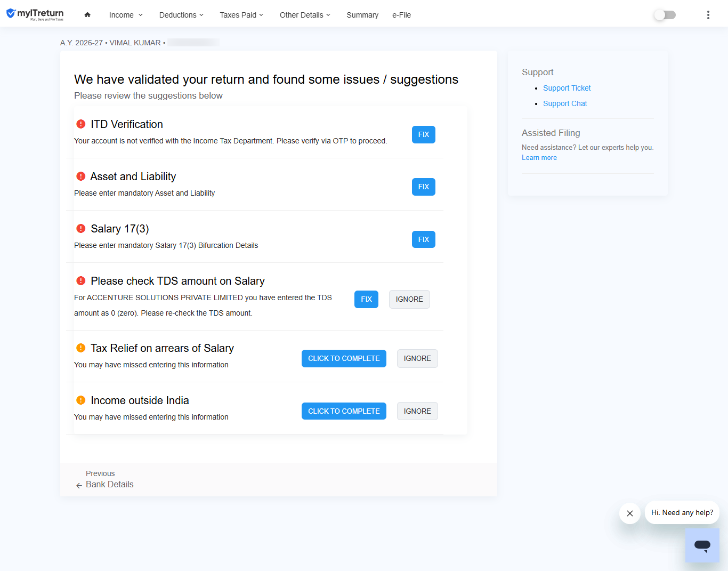Click the red alert icon for TDS amount on Salary
The height and width of the screenshot is (571, 728).
click(x=81, y=281)
